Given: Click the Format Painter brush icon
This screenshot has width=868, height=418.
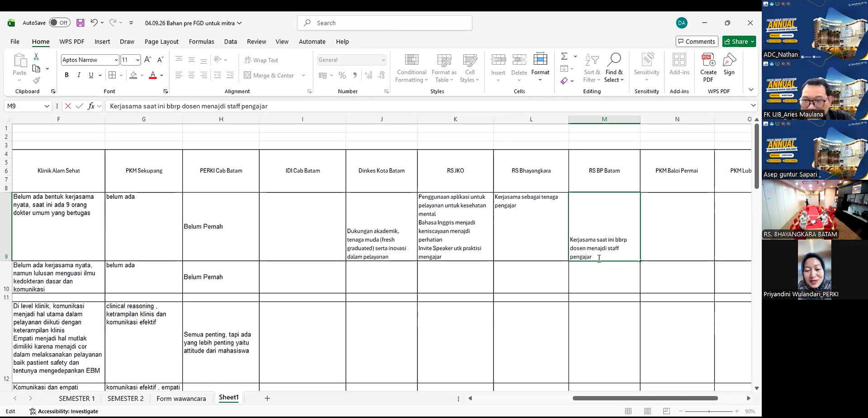Looking at the screenshot, I should pyautogui.click(x=36, y=80).
